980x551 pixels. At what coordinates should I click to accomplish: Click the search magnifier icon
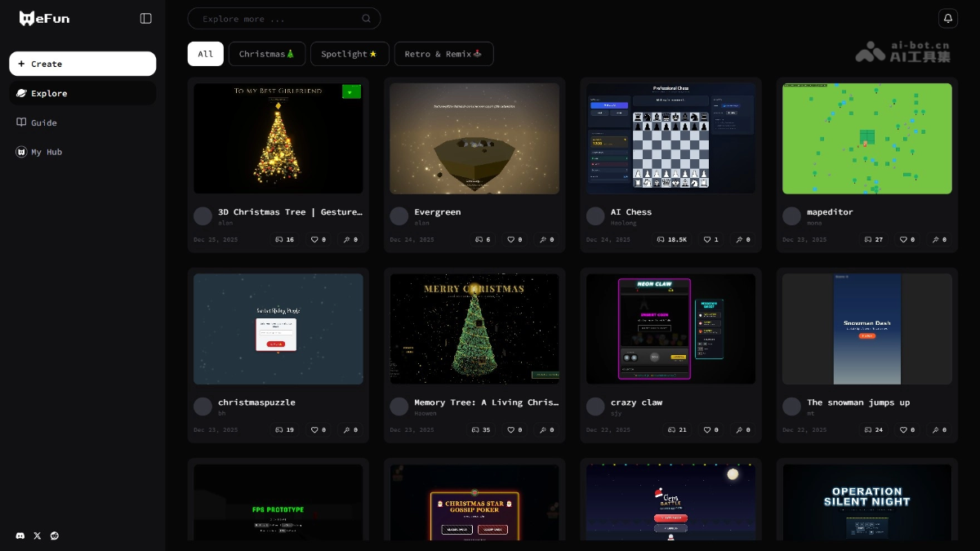point(367,19)
